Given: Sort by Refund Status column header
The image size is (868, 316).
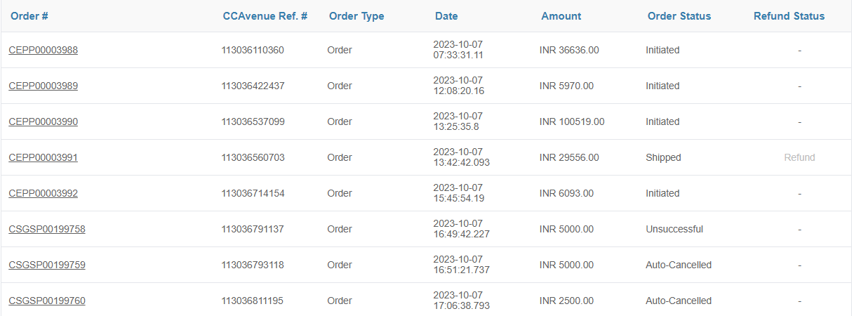Looking at the screenshot, I should point(789,16).
